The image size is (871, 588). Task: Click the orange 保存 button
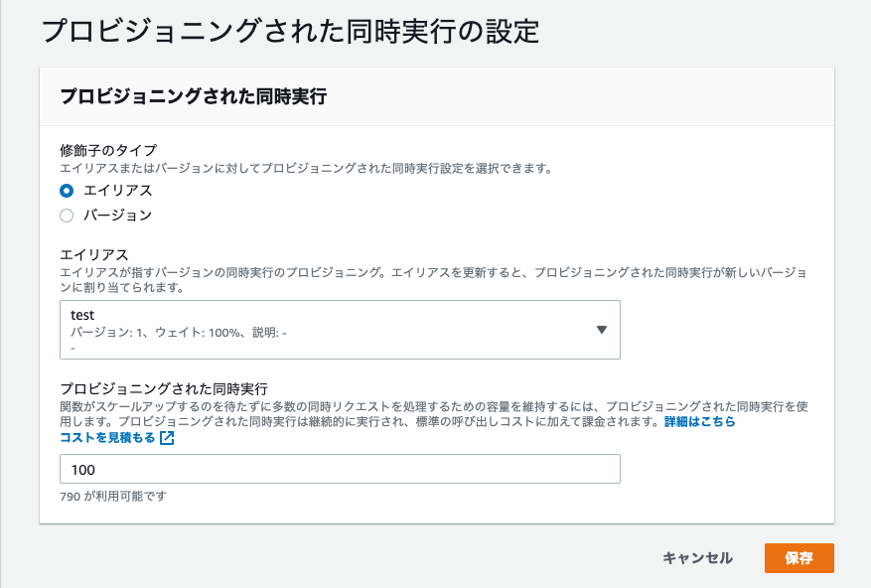[x=798, y=558]
